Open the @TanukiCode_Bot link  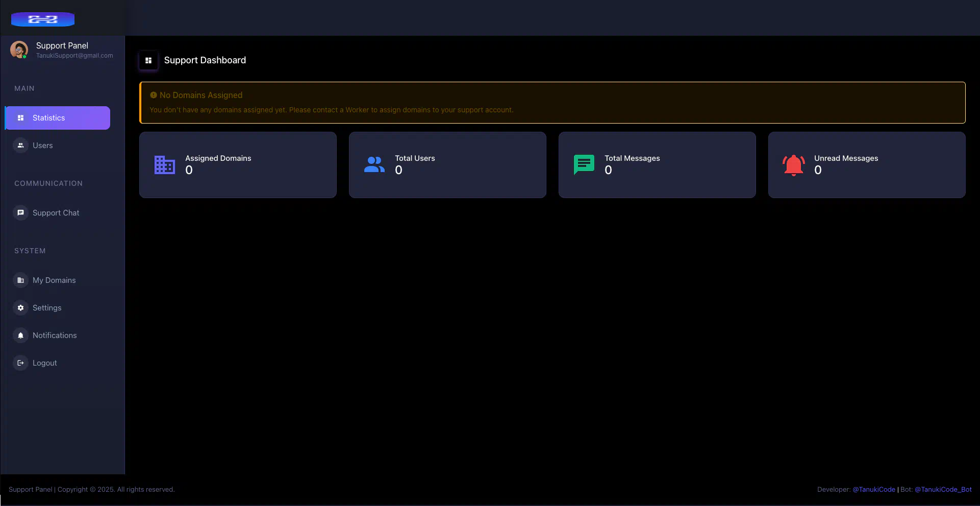[x=943, y=489]
